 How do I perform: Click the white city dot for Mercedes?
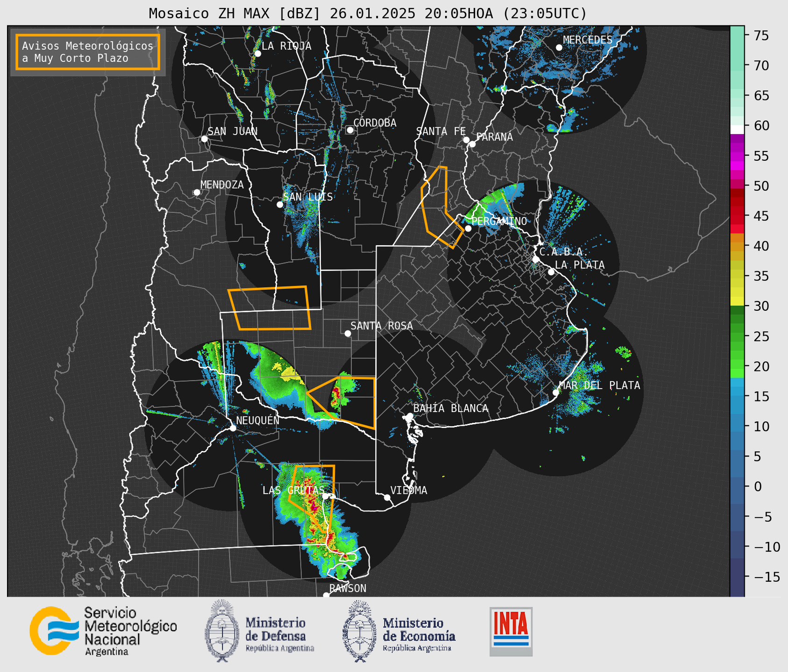click(x=559, y=48)
